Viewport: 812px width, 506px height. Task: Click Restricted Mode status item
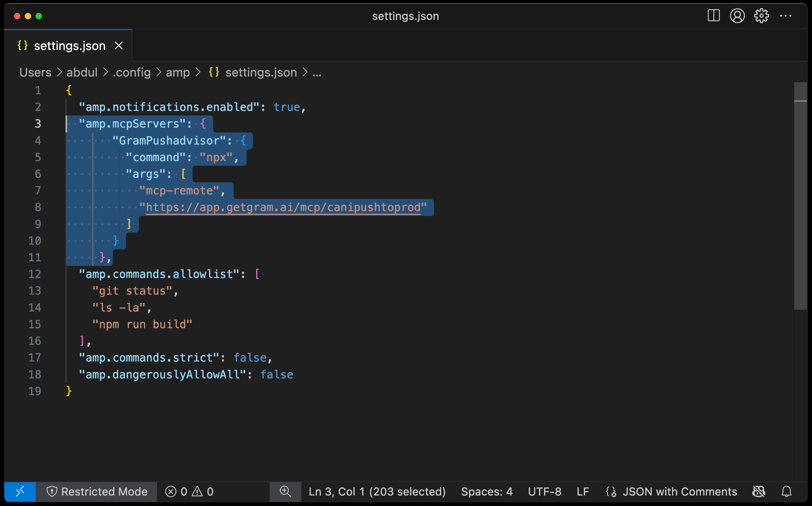(97, 491)
